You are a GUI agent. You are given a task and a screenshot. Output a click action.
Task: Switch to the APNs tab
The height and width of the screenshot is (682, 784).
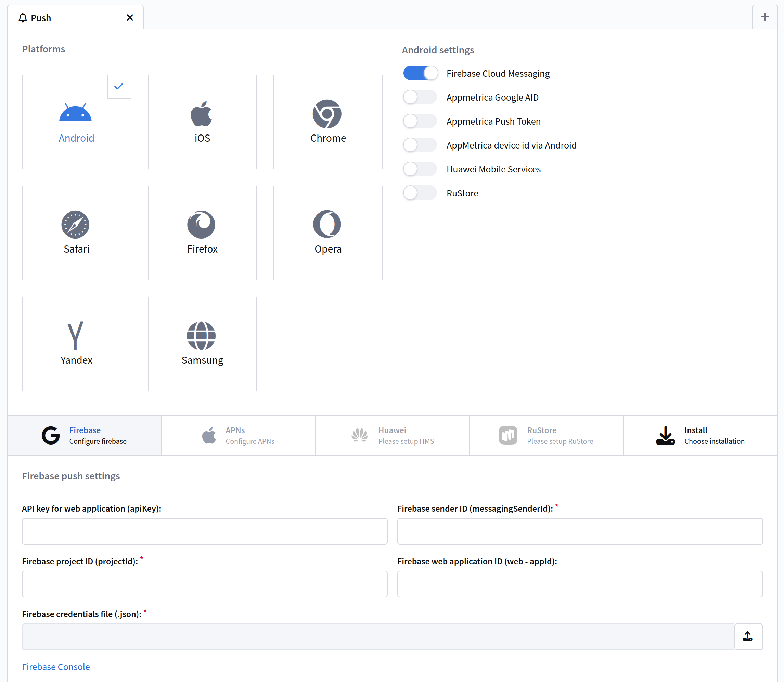[x=238, y=436]
